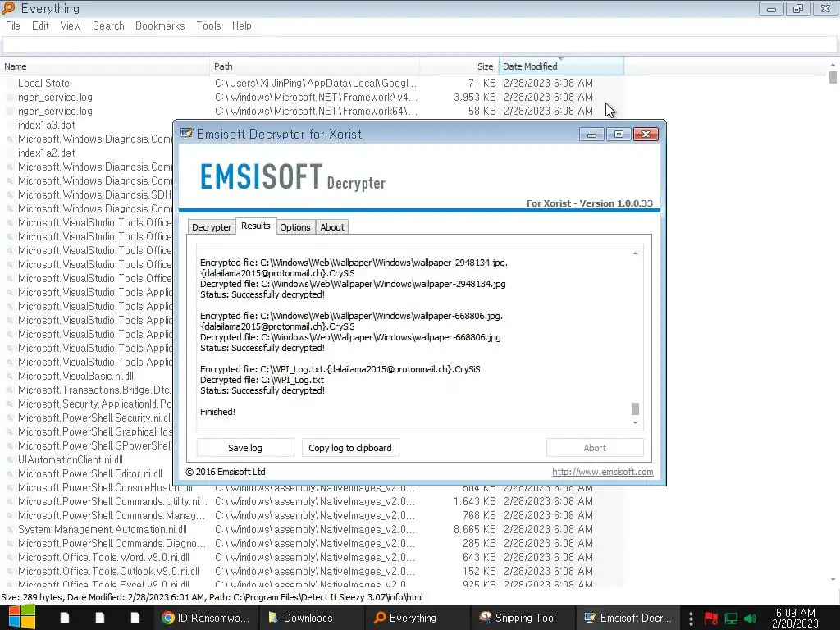Select the Local State file row
Viewport: 840px width, 630px height.
pyautogui.click(x=312, y=83)
